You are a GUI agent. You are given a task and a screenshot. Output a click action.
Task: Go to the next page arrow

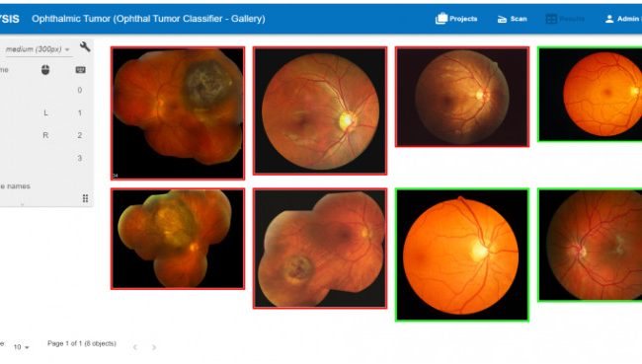point(154,347)
